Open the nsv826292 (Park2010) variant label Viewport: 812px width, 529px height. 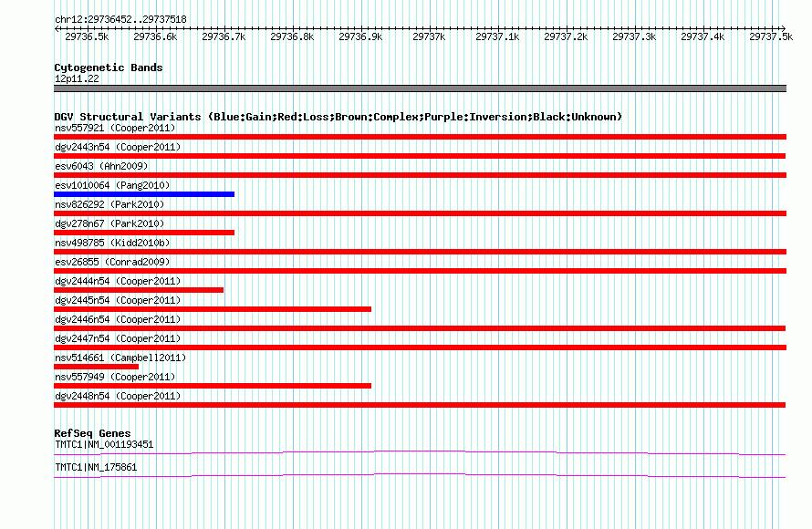point(109,204)
